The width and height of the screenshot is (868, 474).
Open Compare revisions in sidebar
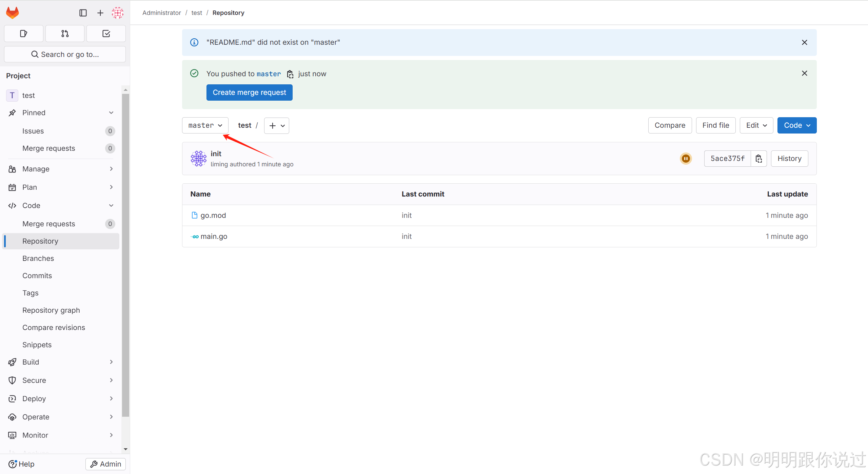(x=61, y=328)
